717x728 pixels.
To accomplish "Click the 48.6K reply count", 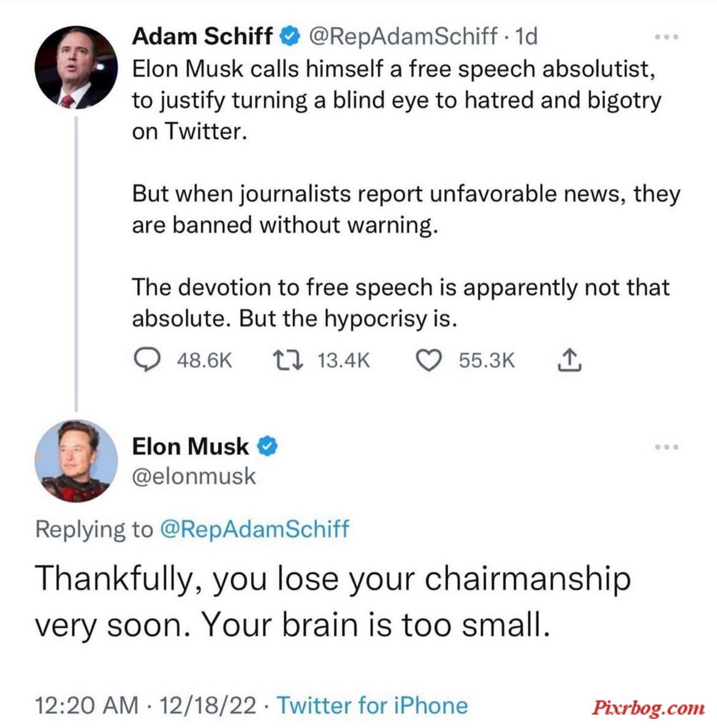I will (x=204, y=361).
